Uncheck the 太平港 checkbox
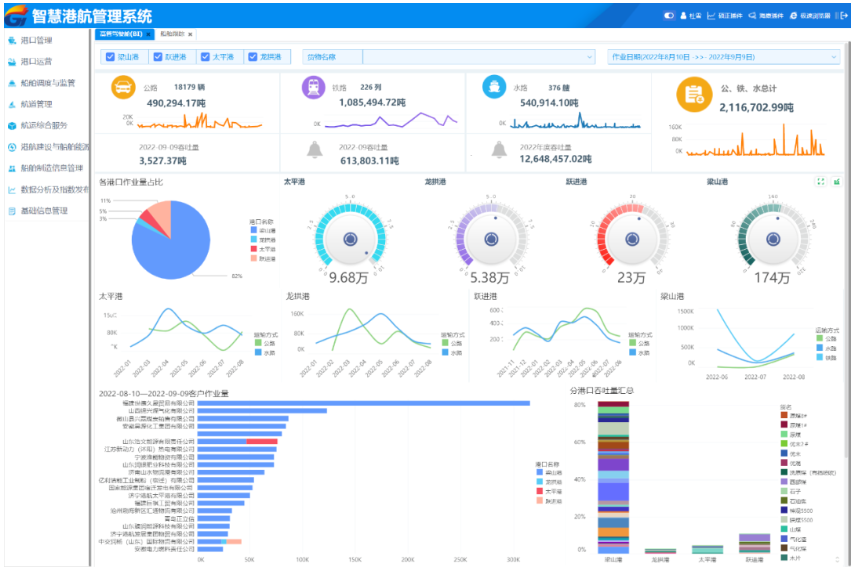Screen dimensions: 854x574 coord(206,57)
